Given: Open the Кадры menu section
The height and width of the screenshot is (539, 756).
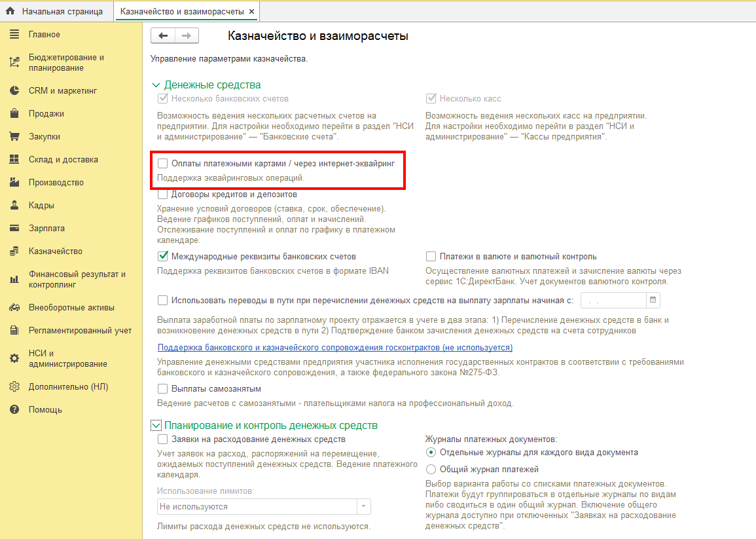Looking at the screenshot, I should pos(41,205).
